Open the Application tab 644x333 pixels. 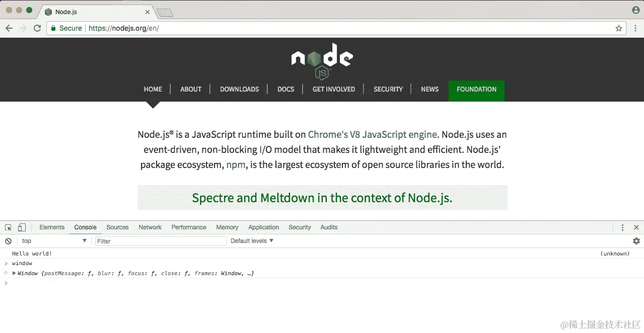point(263,227)
